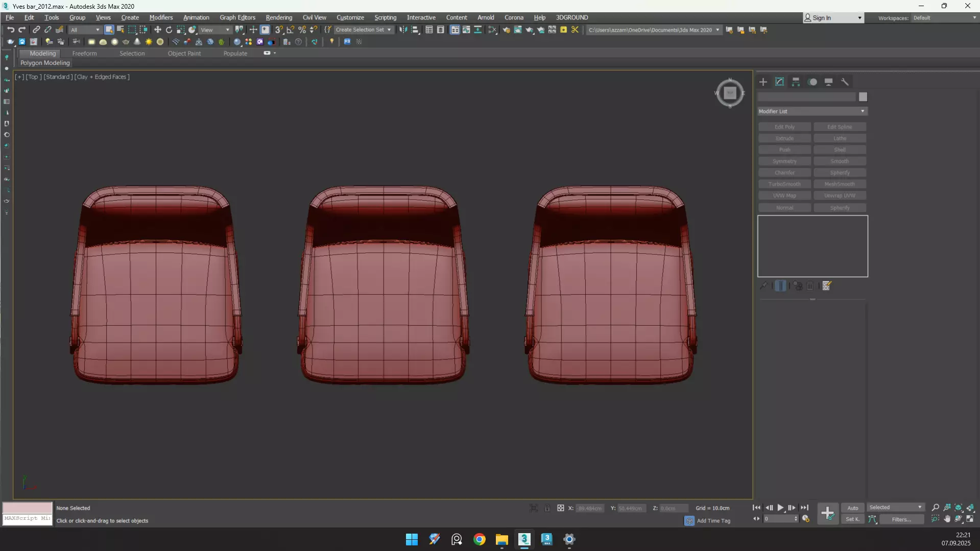The height and width of the screenshot is (551, 980).
Task: Switch to the Freeform ribbon tab
Action: pyautogui.click(x=84, y=53)
